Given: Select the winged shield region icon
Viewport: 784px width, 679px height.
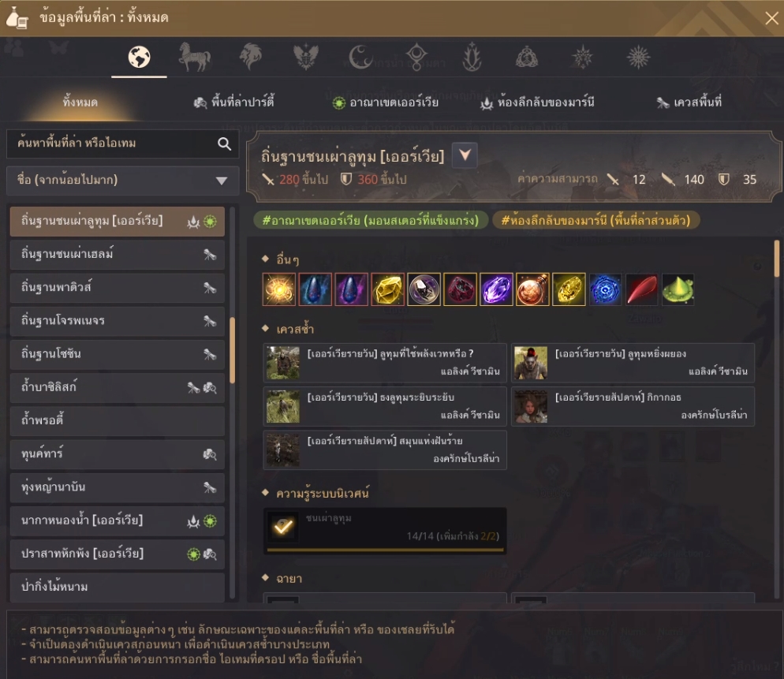Looking at the screenshot, I should tap(306, 57).
